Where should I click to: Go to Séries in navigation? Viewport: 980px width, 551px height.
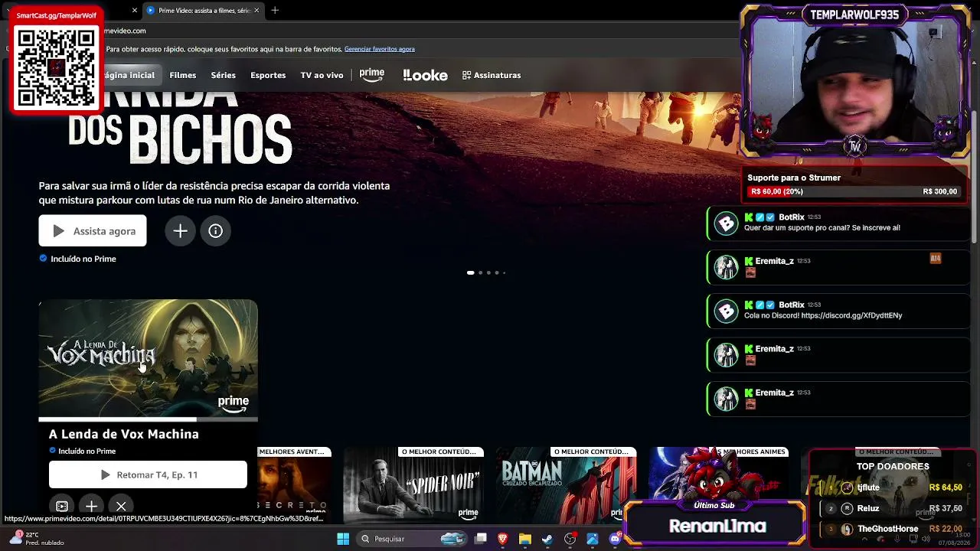pyautogui.click(x=224, y=75)
